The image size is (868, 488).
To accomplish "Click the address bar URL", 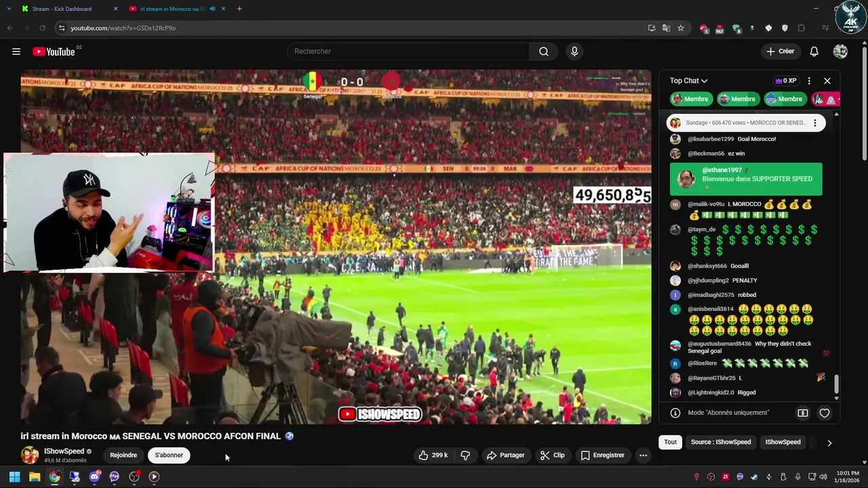I will point(123,28).
